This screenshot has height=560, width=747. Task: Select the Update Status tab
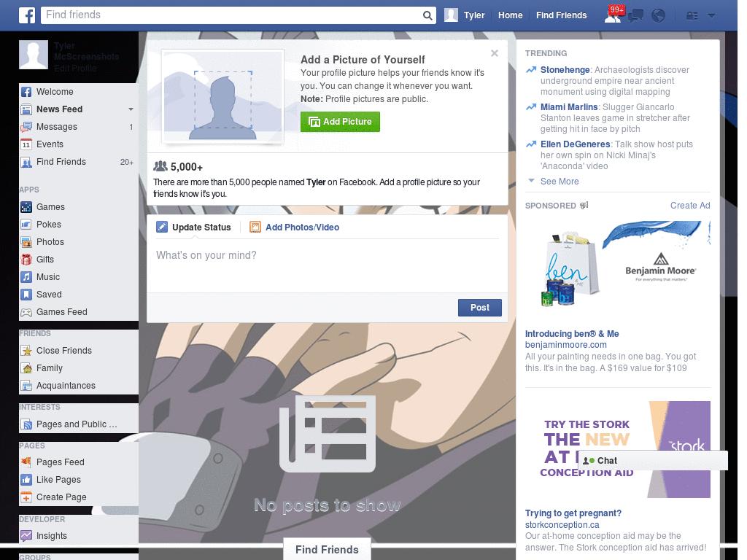[194, 227]
